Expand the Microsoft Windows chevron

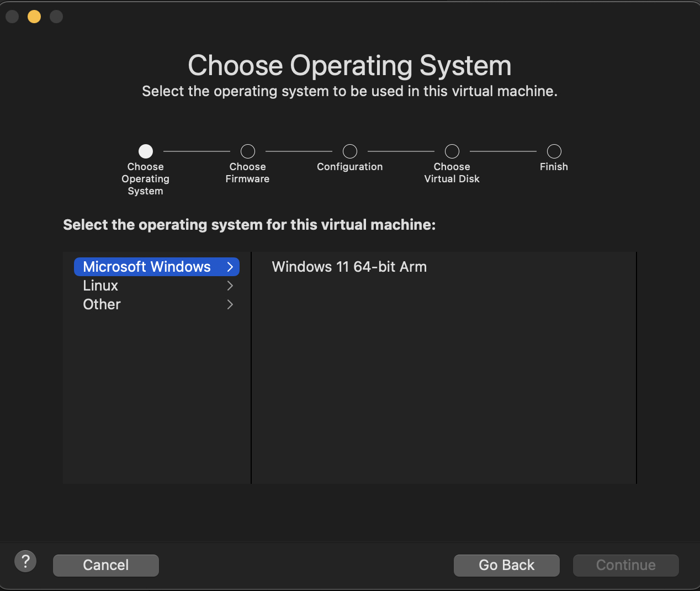[230, 267]
